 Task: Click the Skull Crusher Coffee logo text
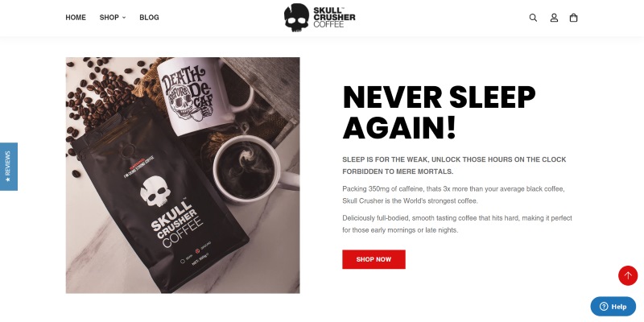pos(334,17)
